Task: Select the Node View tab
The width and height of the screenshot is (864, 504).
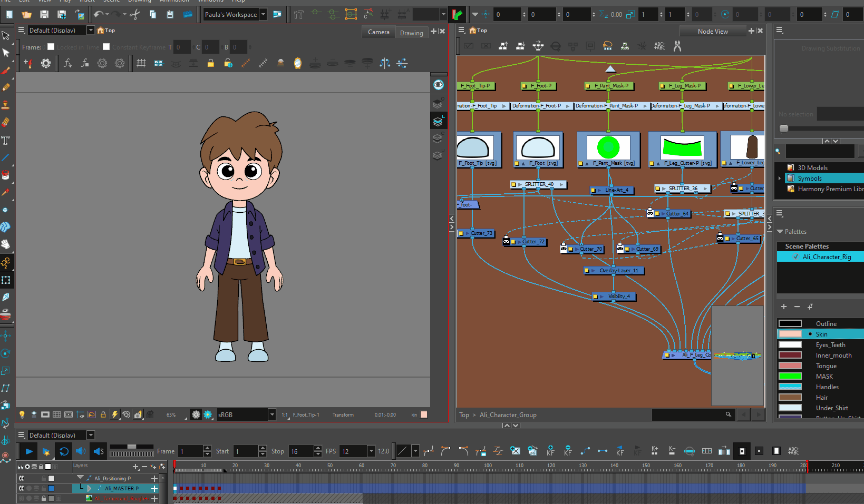Action: click(713, 32)
